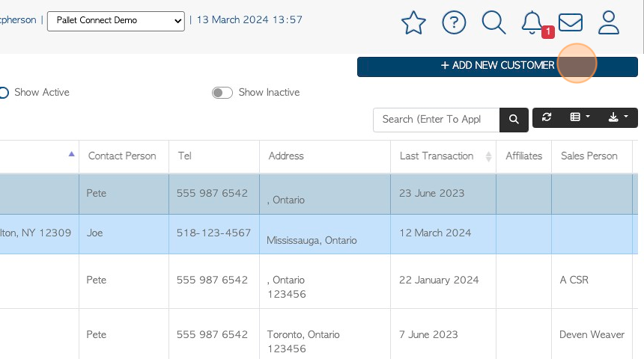Sort table by Last Transaction column
This screenshot has height=359, width=644.
click(443, 156)
